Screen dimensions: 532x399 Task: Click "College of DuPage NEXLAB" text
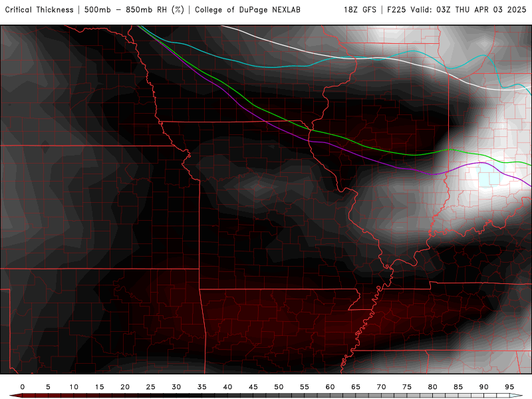(x=247, y=10)
